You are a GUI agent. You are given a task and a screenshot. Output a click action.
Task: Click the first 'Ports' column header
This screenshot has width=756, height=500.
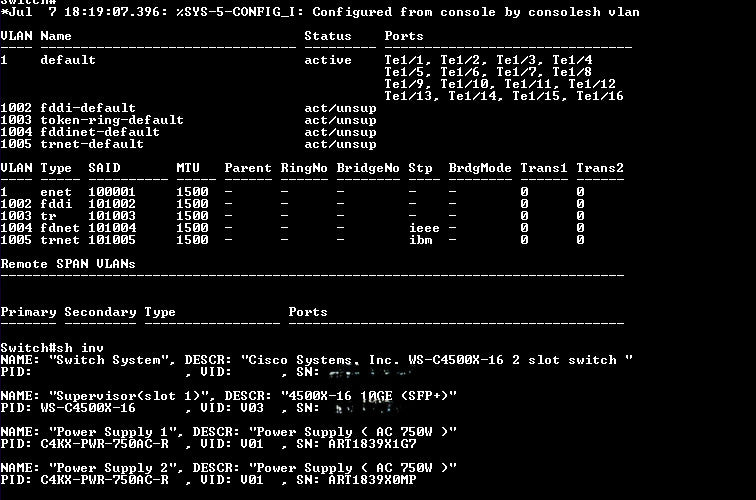pyautogui.click(x=404, y=36)
